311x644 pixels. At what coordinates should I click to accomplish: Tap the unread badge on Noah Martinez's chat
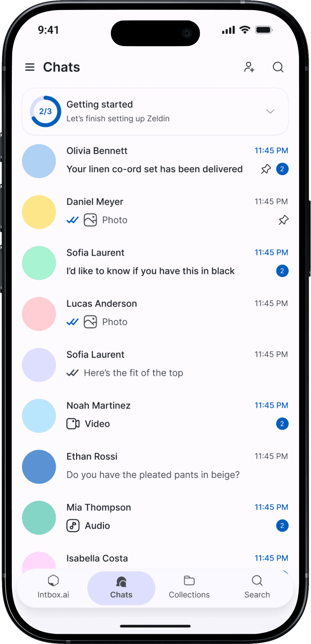coord(282,424)
